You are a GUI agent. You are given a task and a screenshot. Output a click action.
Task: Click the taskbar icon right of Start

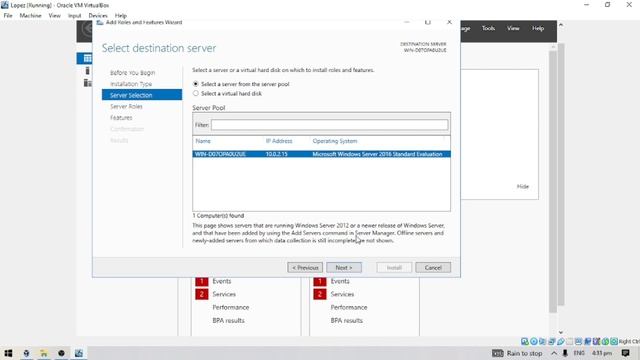tap(26, 353)
